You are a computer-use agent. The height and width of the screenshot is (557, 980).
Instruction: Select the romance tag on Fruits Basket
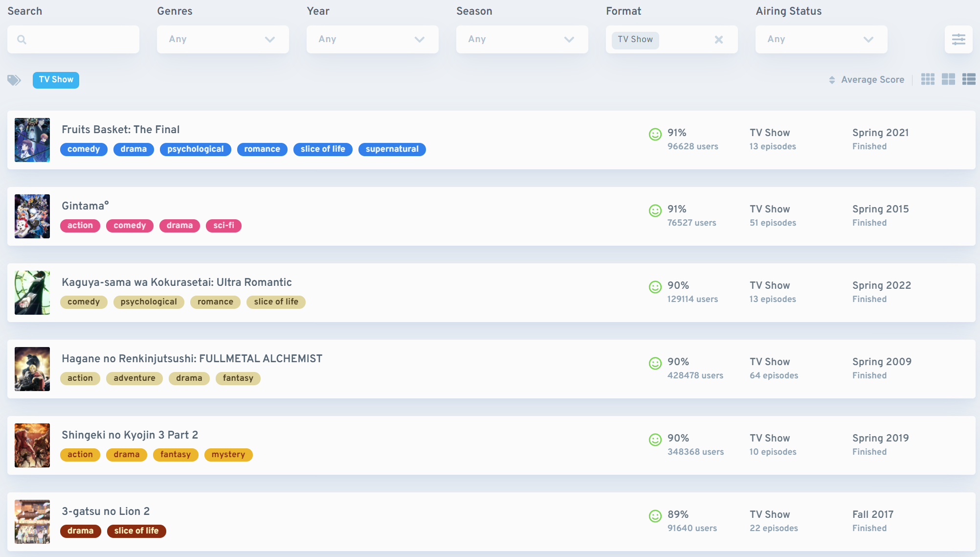coord(262,149)
